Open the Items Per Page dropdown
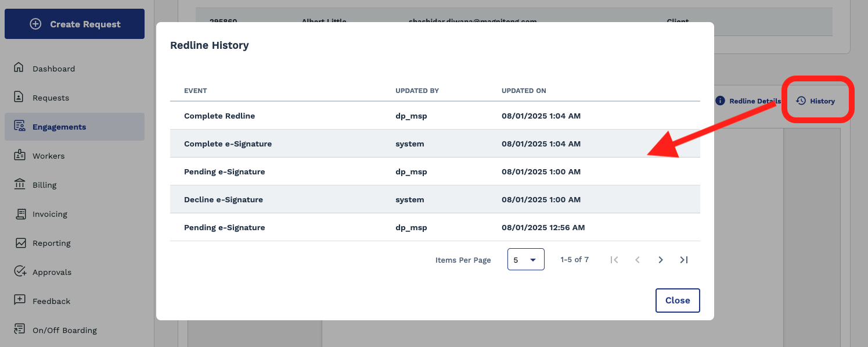Screen dimensions: 868x347 click(525, 259)
